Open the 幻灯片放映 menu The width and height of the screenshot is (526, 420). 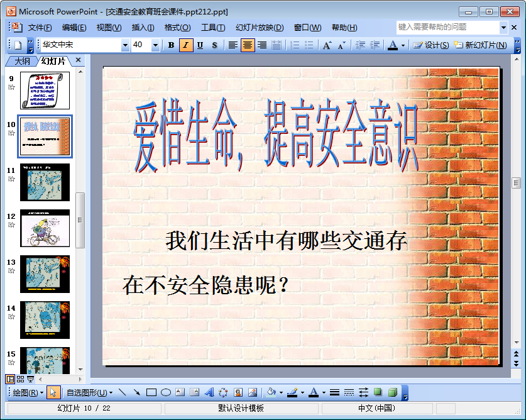point(259,28)
